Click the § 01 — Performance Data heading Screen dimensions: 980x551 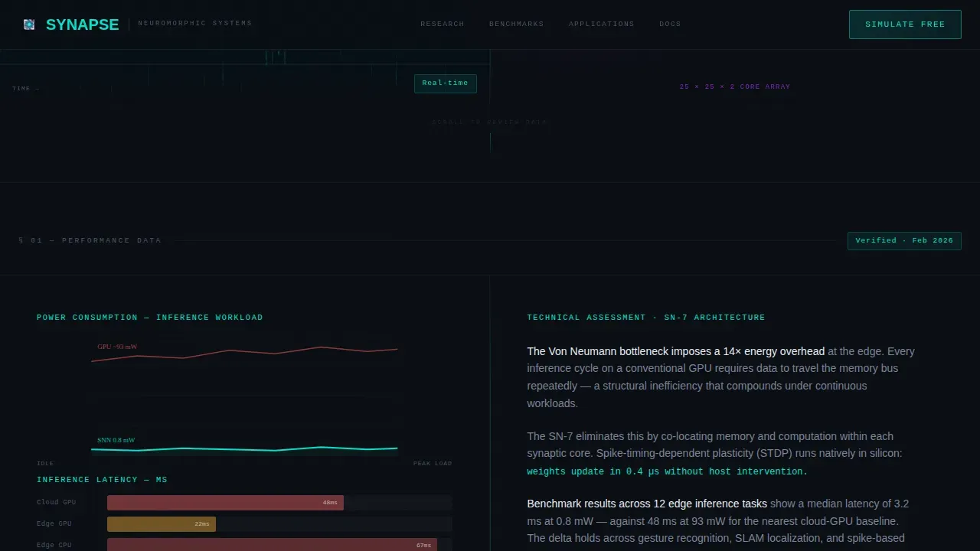90,240
